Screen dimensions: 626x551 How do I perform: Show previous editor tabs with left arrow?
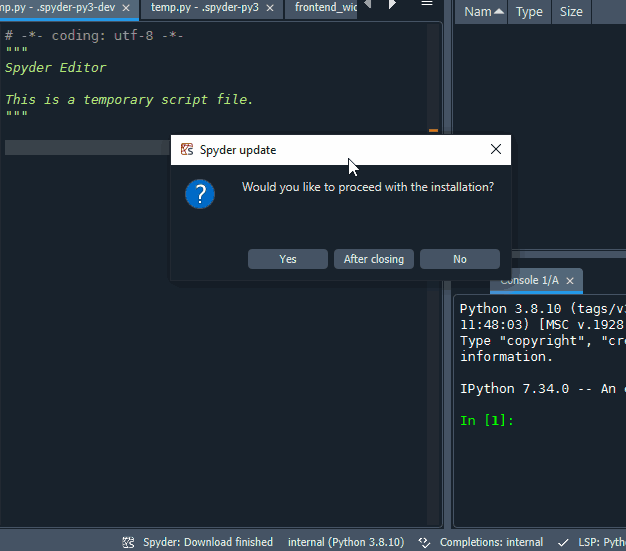click(x=368, y=4)
